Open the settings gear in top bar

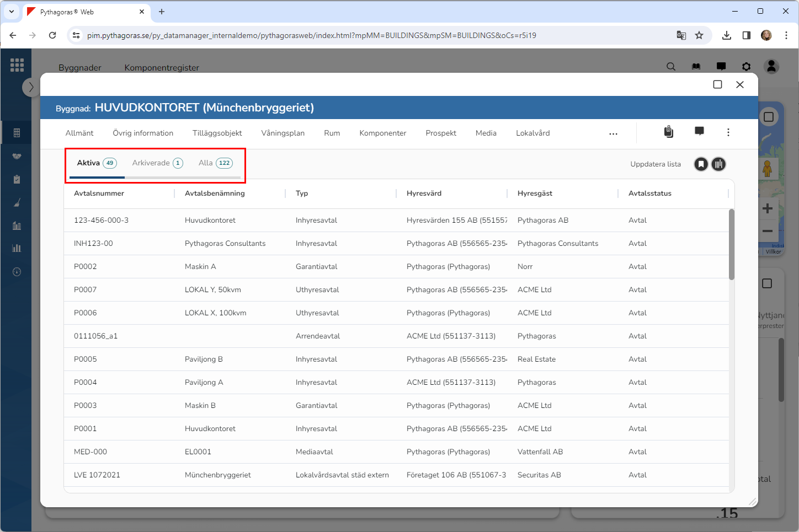click(746, 67)
